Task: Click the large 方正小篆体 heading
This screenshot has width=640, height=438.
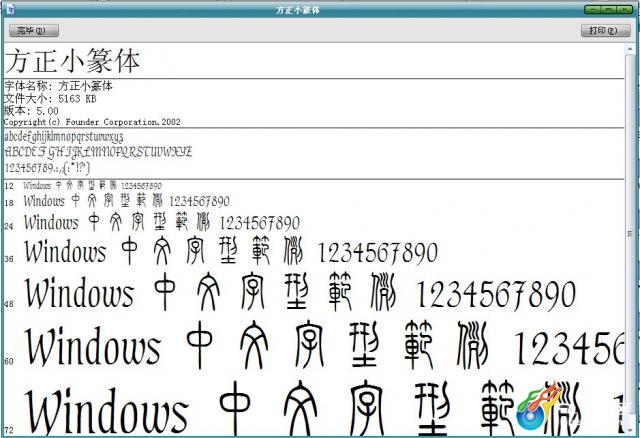Action: click(x=73, y=61)
